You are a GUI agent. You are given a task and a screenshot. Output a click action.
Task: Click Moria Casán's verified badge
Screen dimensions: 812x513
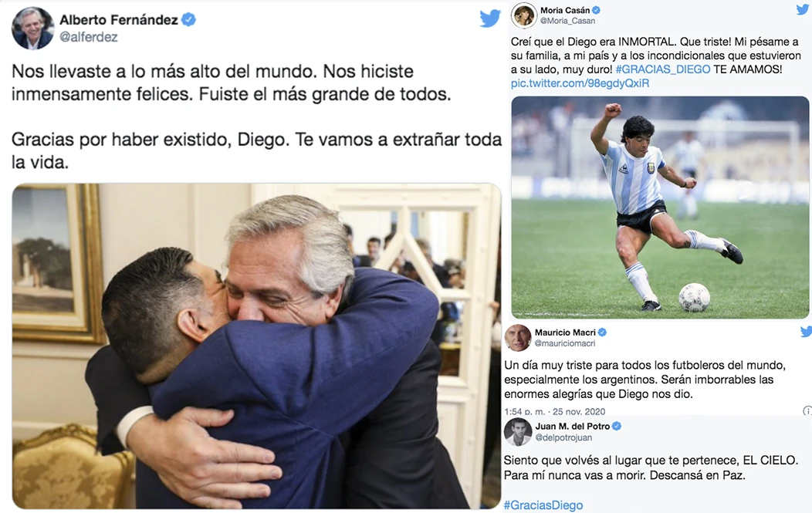click(597, 10)
